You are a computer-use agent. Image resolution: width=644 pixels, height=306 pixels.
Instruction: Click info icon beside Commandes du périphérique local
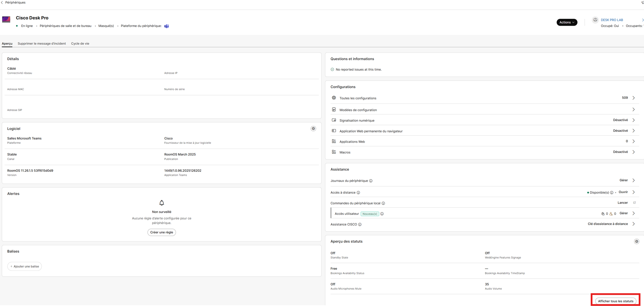click(383, 203)
